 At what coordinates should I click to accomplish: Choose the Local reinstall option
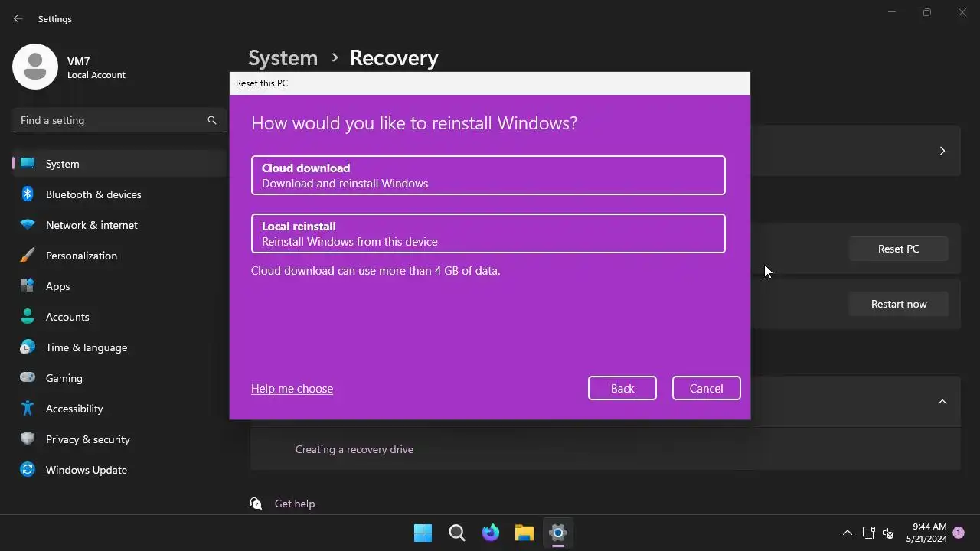(x=488, y=233)
